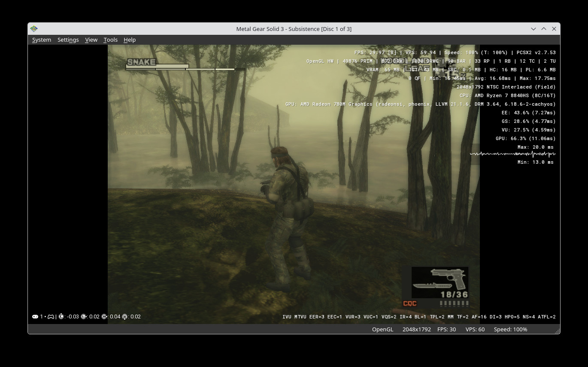Screen dimensions: 588x367
Task: Click the 'GPU: 66.3%' usage overlay text
Action: click(x=525, y=138)
